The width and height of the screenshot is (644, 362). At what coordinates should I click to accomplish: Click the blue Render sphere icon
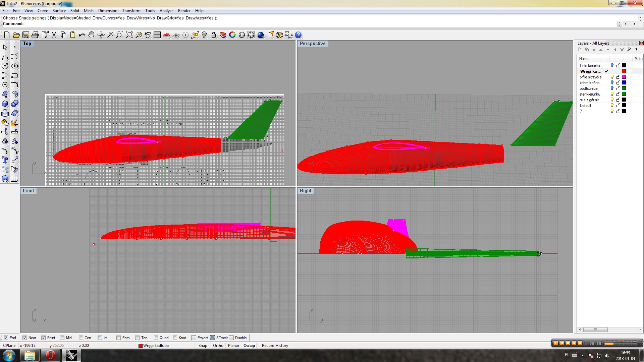point(261,35)
